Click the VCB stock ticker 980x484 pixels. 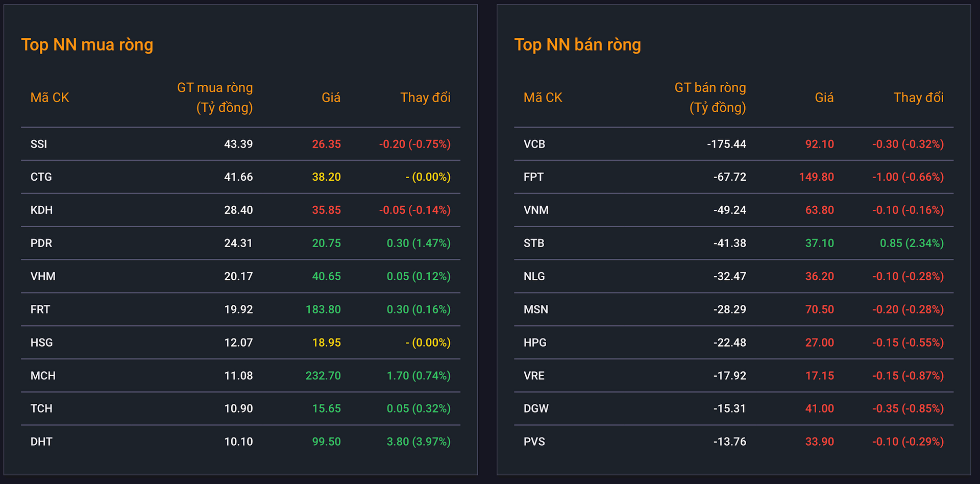(x=534, y=144)
